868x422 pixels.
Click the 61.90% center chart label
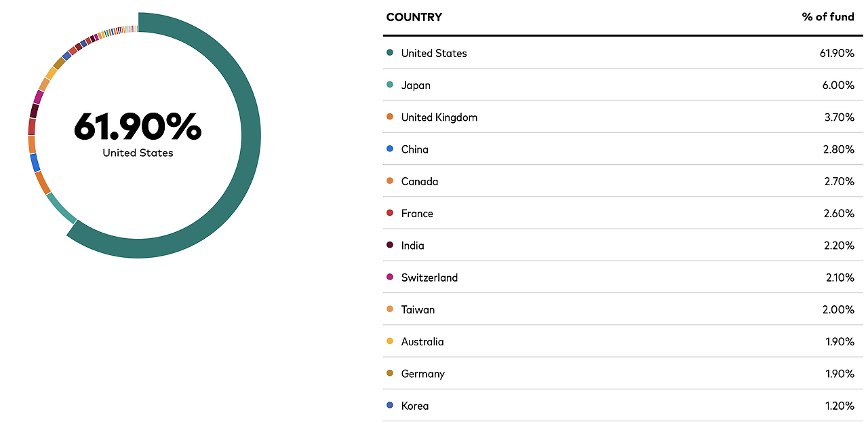pyautogui.click(x=138, y=126)
